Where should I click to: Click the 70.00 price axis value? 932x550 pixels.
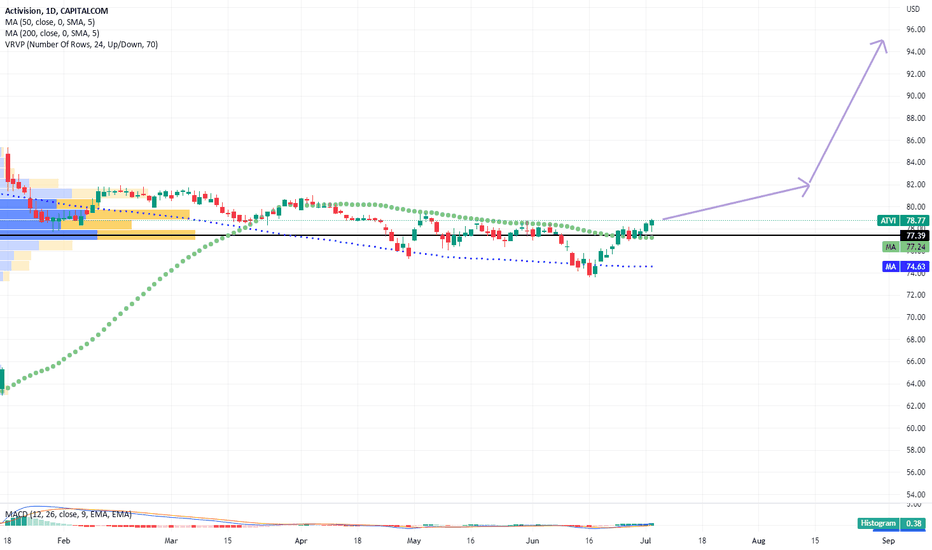coord(915,317)
